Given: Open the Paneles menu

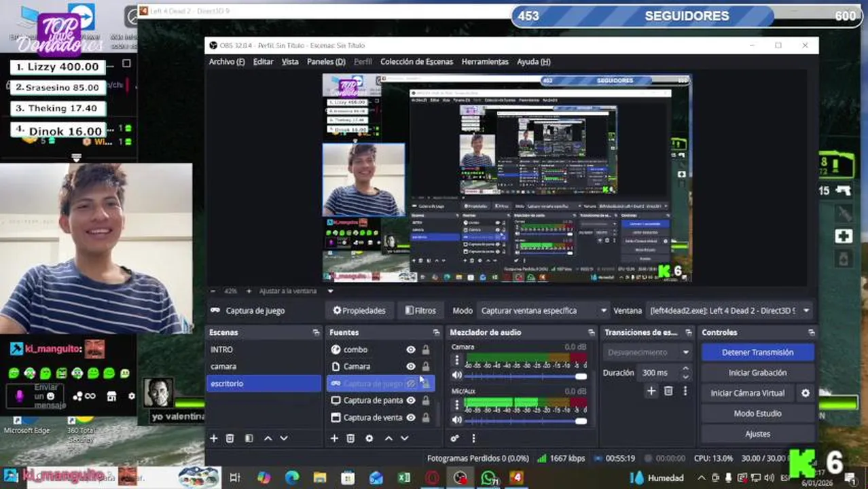Looking at the screenshot, I should [x=326, y=62].
